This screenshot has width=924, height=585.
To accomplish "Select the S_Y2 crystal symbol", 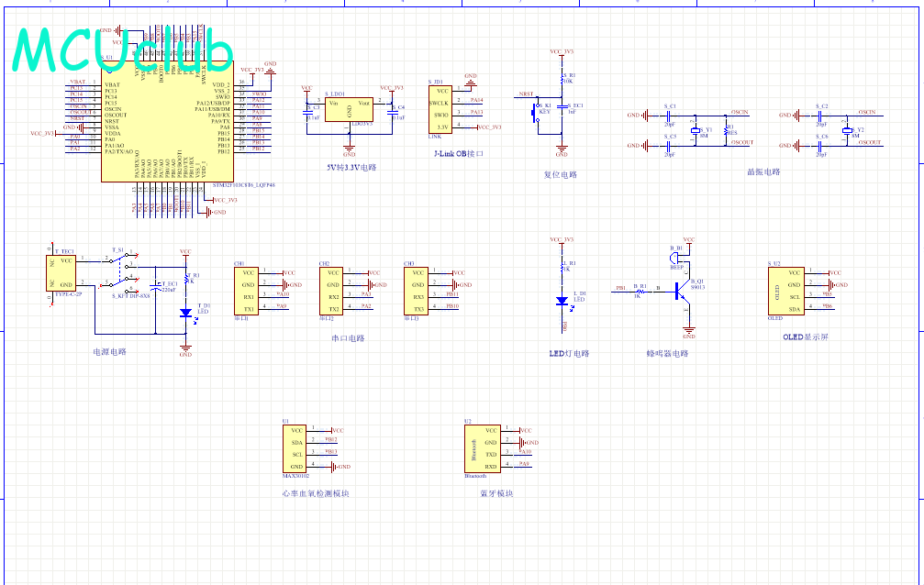I will 847,130.
